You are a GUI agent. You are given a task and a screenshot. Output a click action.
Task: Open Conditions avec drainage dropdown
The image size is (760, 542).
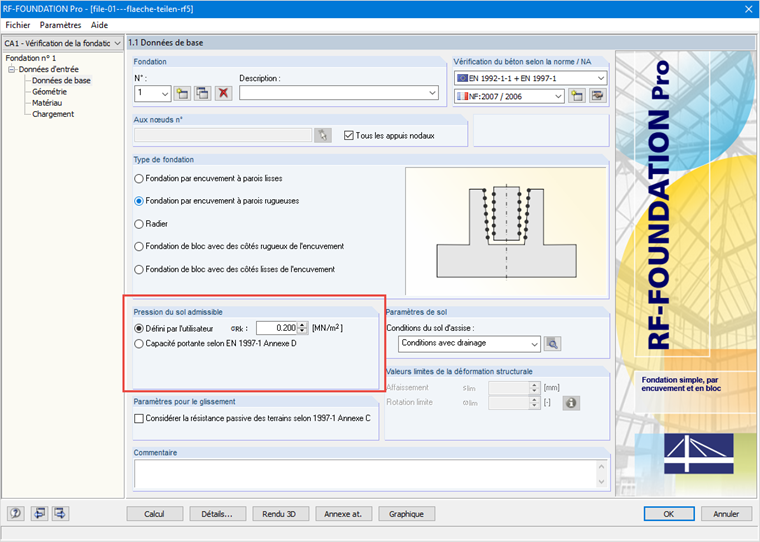coord(534,344)
